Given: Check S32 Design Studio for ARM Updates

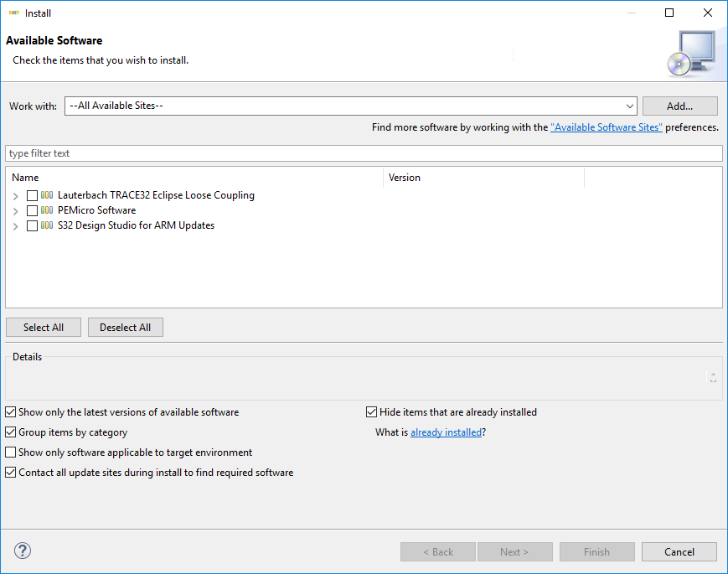Looking at the screenshot, I should [32, 225].
